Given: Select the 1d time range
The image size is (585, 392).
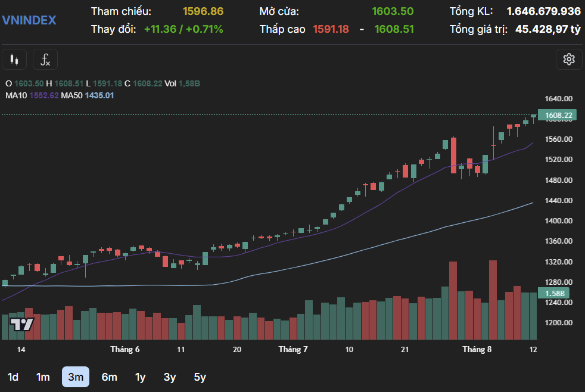Looking at the screenshot, I should click(13, 377).
